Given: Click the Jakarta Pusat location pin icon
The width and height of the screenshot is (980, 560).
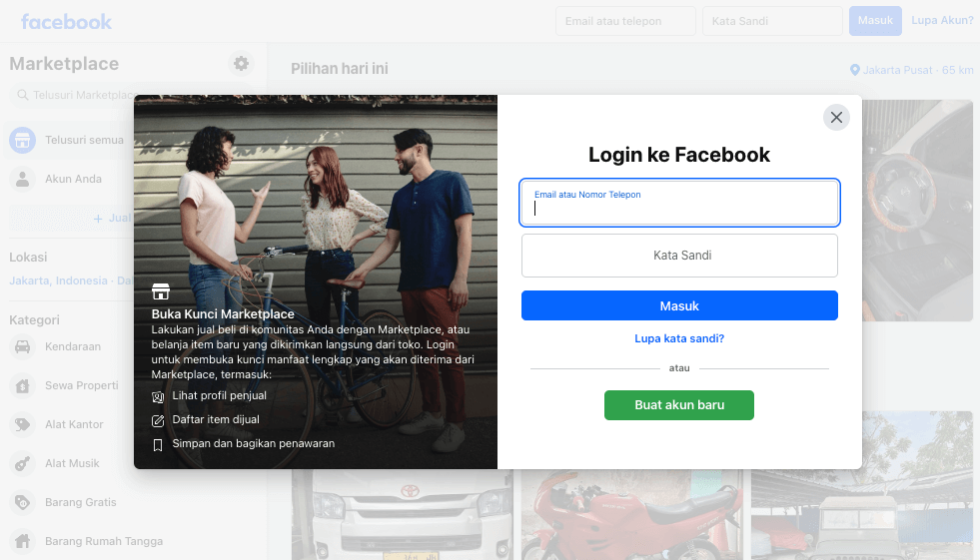Looking at the screenshot, I should [855, 71].
